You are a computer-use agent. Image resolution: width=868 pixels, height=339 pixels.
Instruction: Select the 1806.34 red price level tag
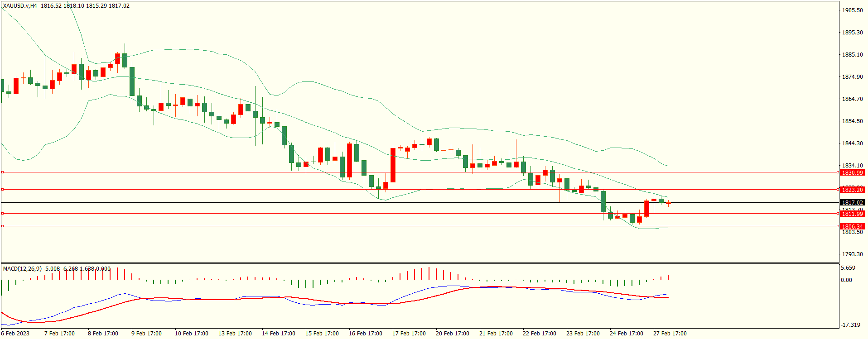coord(852,226)
